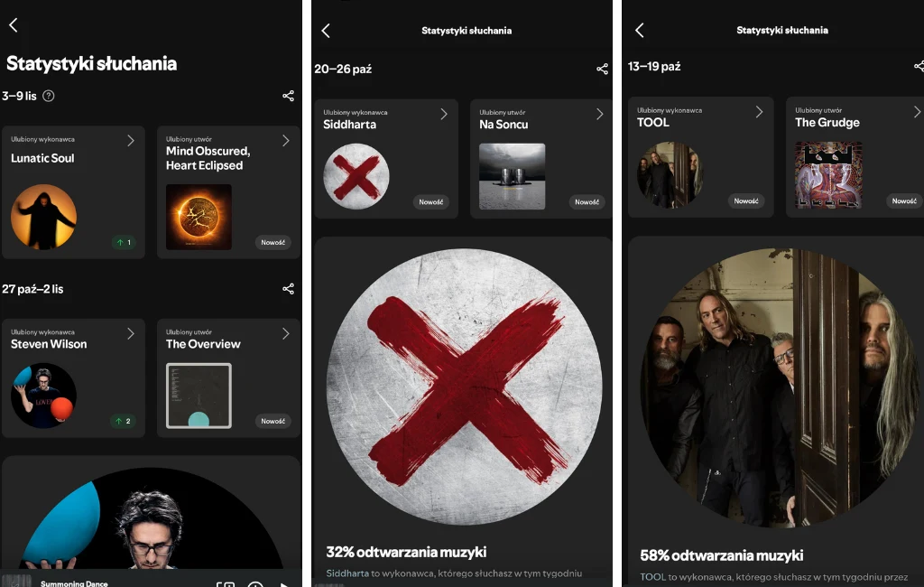Tap the "Nowość" badge on the Na Soncu card

pyautogui.click(x=587, y=202)
